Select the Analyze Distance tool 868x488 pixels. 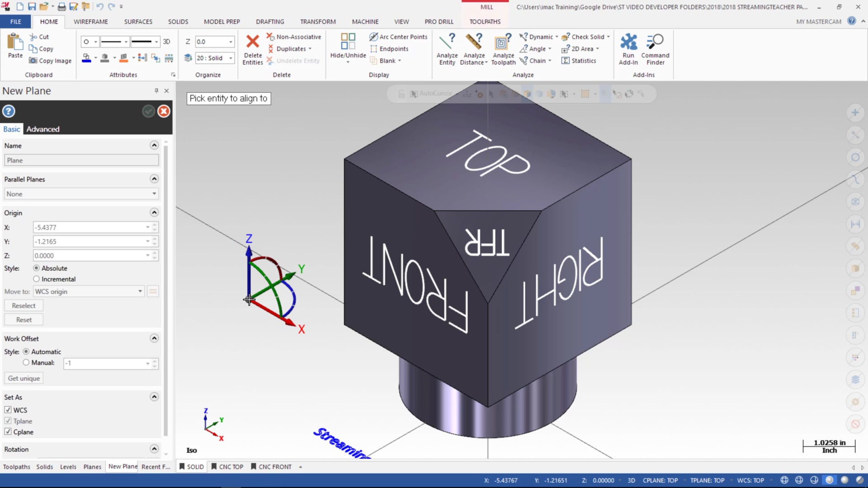[x=474, y=48]
